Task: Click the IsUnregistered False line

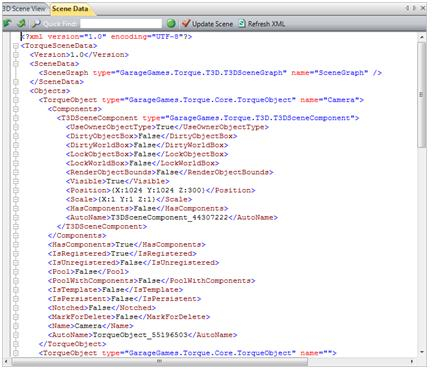Action: coord(134,262)
